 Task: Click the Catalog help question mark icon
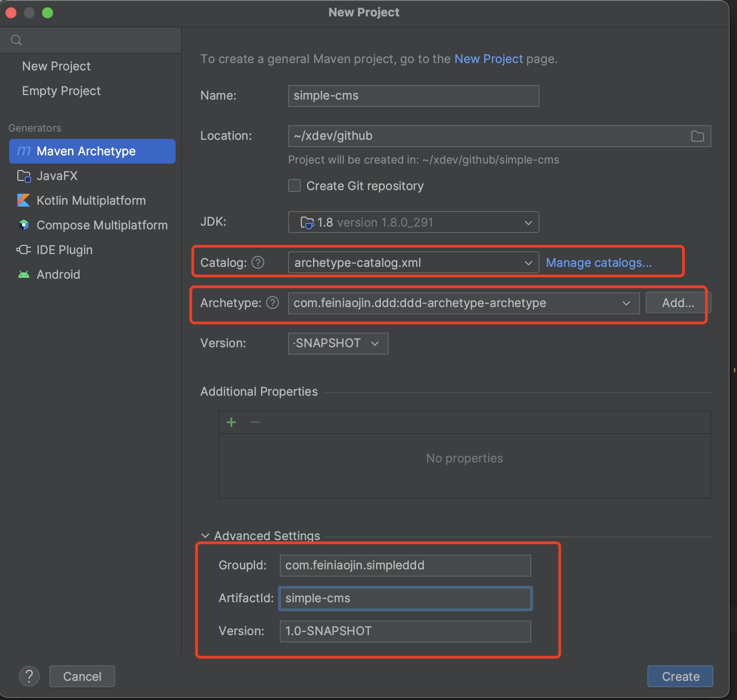(x=258, y=263)
